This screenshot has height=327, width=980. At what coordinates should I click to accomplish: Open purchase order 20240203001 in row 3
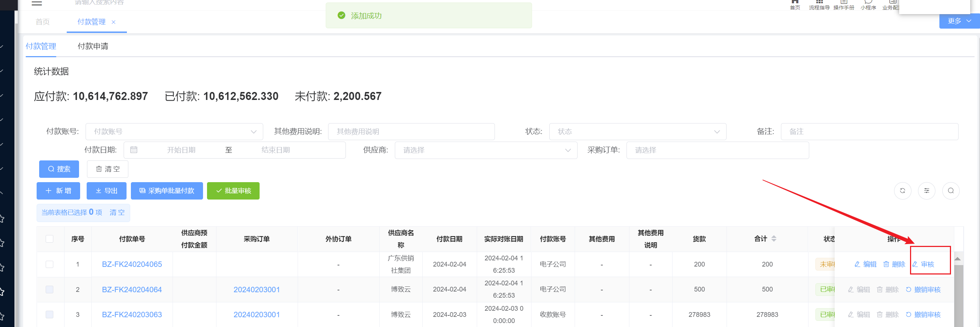[x=257, y=315]
